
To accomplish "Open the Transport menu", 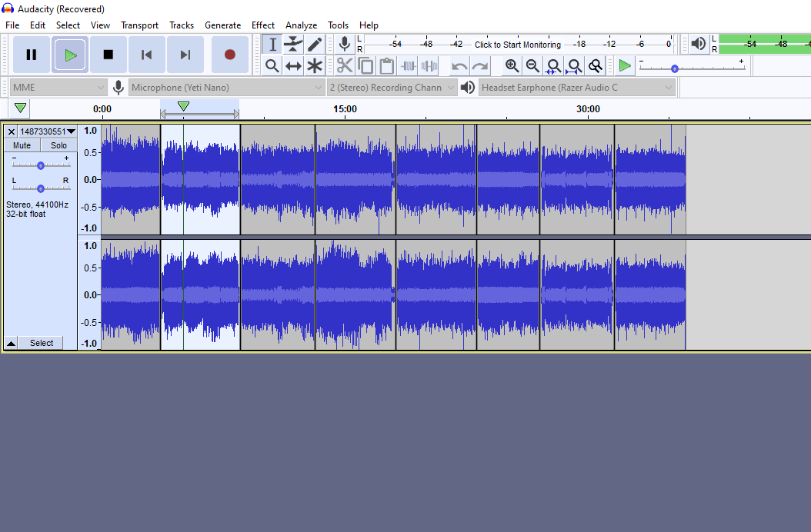I will click(x=139, y=25).
